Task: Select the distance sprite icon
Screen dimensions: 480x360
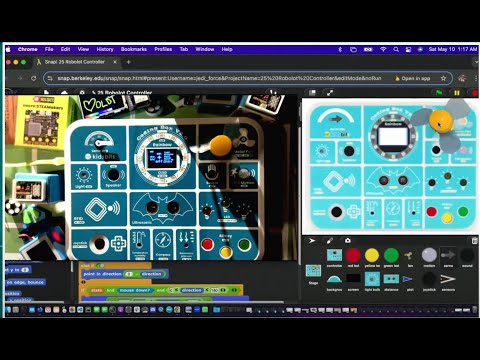Action: point(391,279)
